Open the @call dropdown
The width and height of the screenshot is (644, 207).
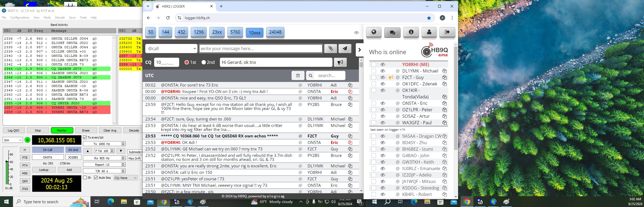click(171, 49)
